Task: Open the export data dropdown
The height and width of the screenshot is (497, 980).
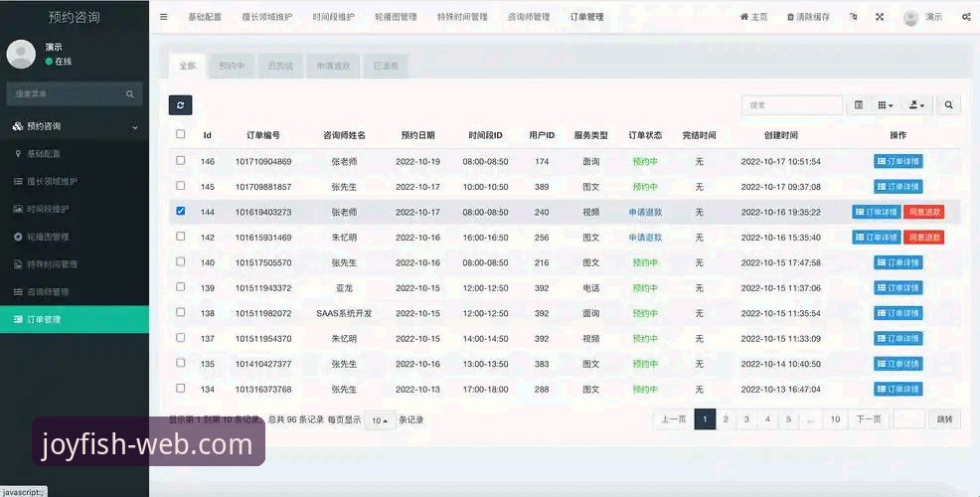Action: [916, 105]
